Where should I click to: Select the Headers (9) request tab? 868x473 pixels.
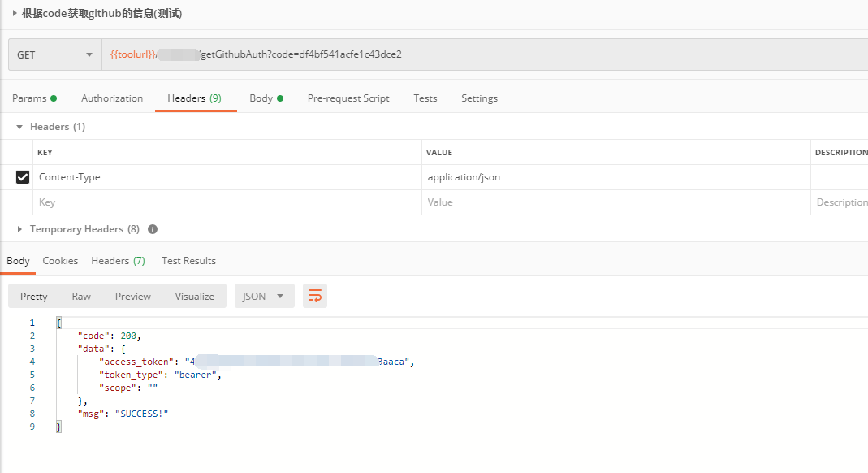194,98
